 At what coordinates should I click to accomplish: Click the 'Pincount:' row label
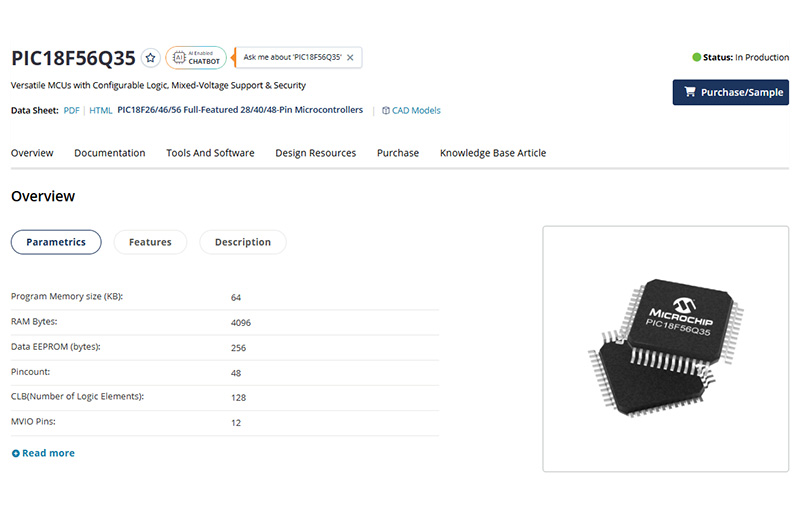click(x=31, y=372)
